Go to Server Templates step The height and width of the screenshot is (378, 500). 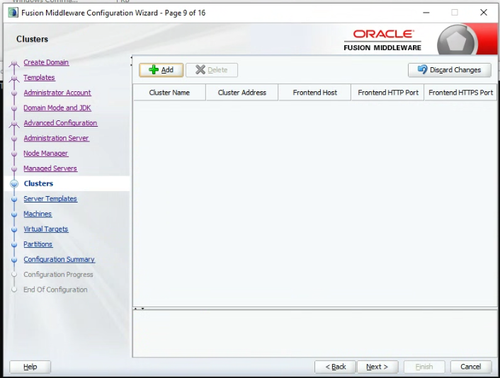50,199
